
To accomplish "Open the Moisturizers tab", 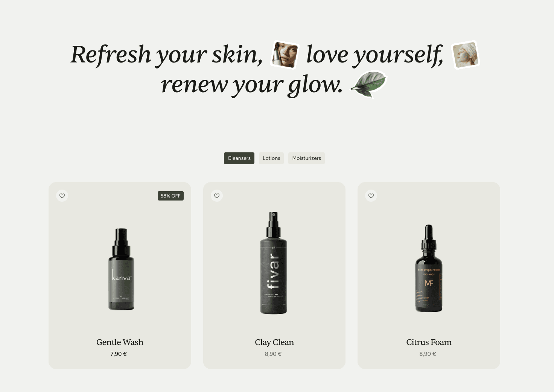I will tap(306, 158).
